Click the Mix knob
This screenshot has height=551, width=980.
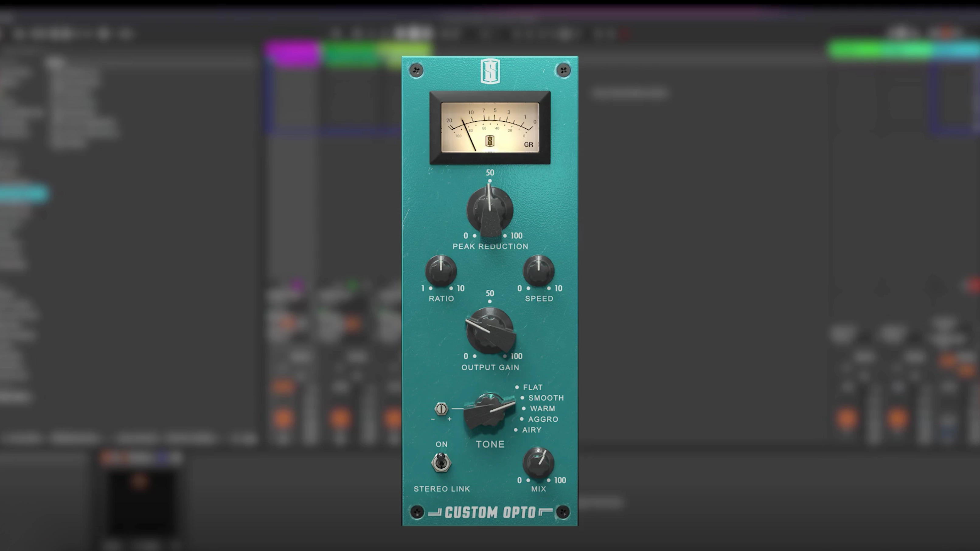tap(538, 463)
